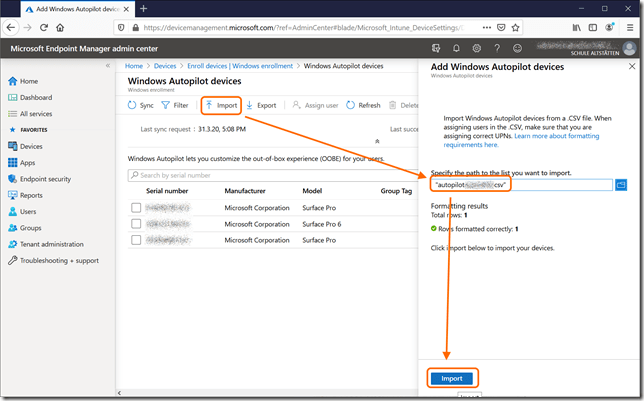Select the Surface Pro 6 row checkbox
Screen dimensions: 644x401
pos(136,223)
